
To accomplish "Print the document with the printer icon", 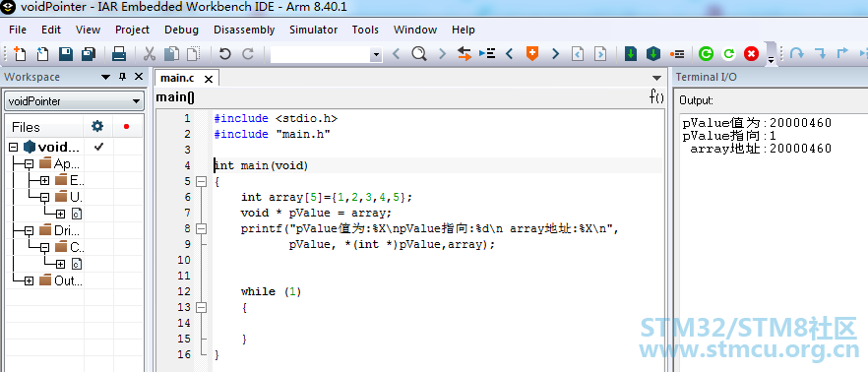I will (x=118, y=54).
